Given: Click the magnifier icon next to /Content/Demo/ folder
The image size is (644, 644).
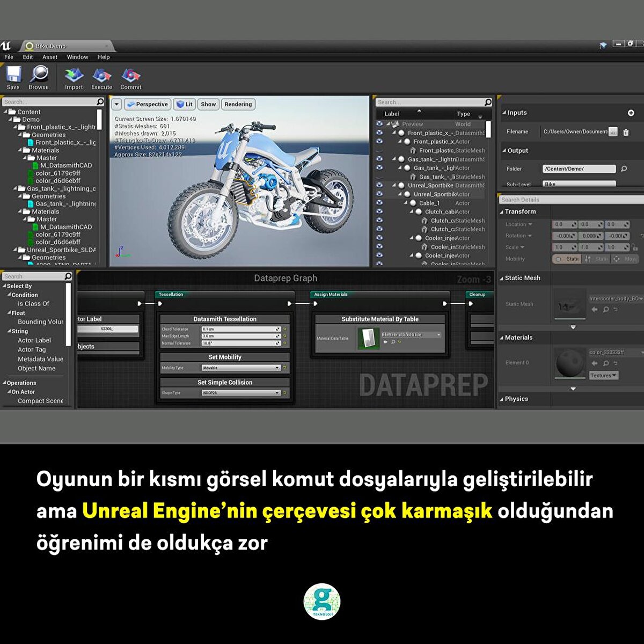Looking at the screenshot, I should [x=623, y=169].
